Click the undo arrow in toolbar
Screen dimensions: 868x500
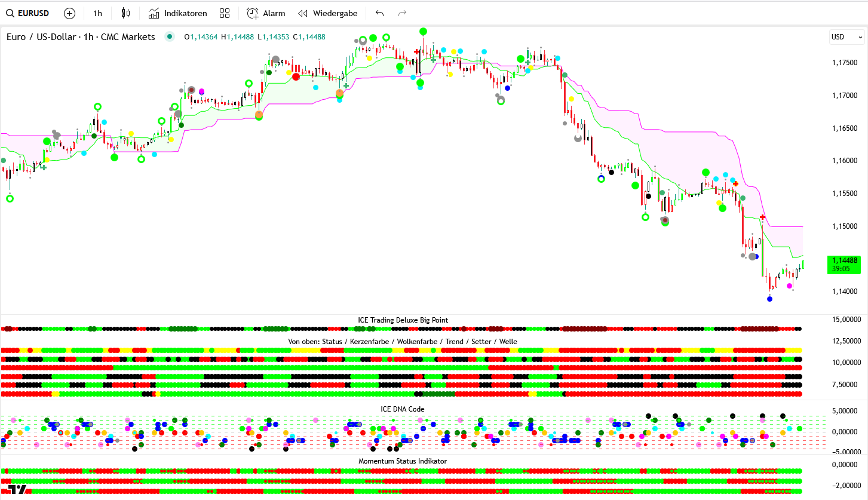click(x=379, y=13)
